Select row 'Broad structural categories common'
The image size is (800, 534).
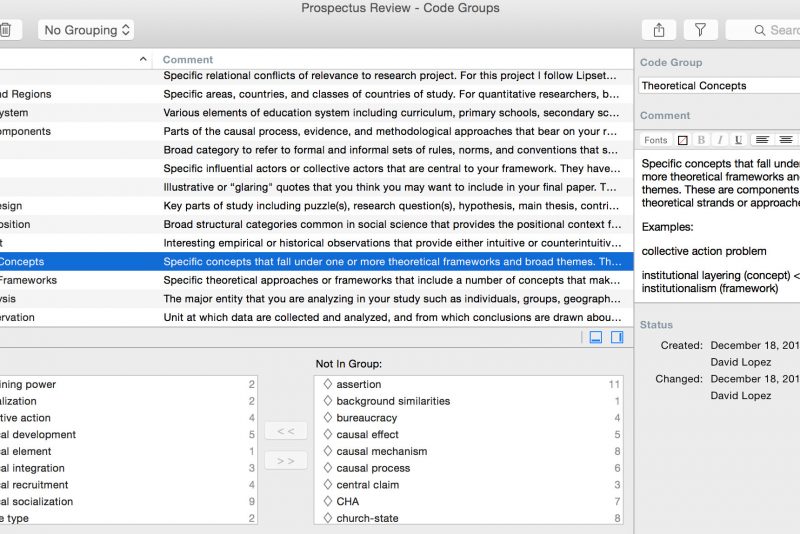pos(316,224)
